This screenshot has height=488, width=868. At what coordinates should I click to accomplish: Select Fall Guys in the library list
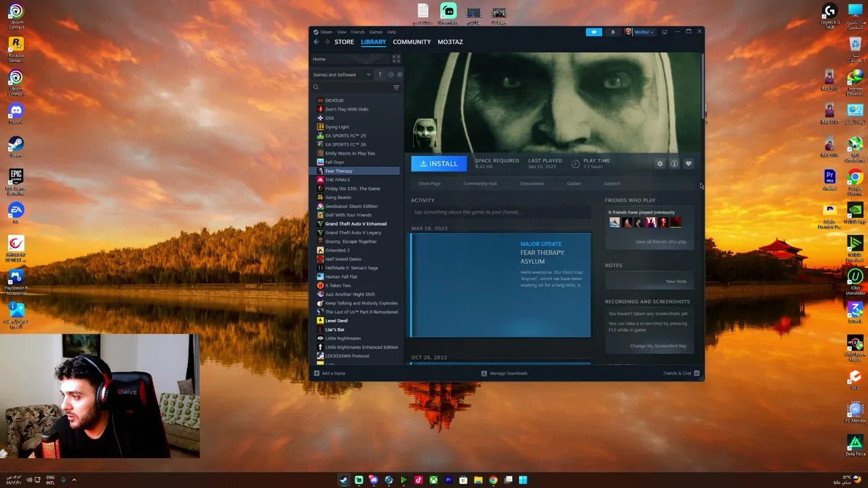click(x=334, y=162)
